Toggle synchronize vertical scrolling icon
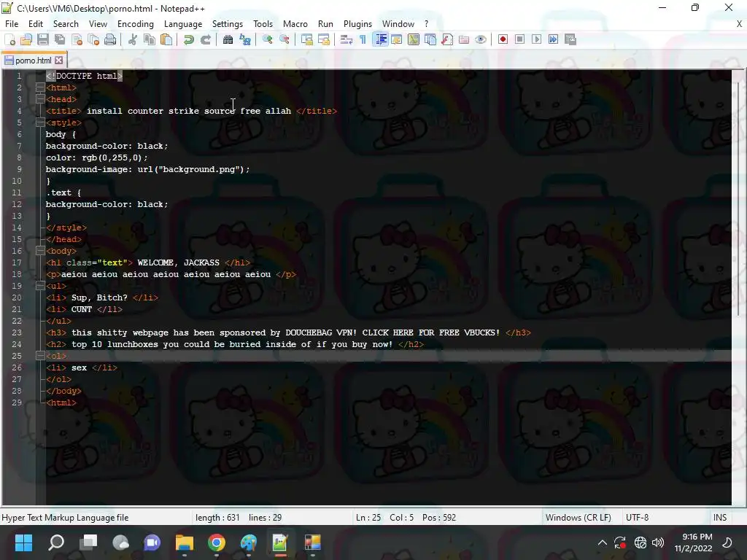Viewport: 747px width, 560px height. tap(307, 39)
